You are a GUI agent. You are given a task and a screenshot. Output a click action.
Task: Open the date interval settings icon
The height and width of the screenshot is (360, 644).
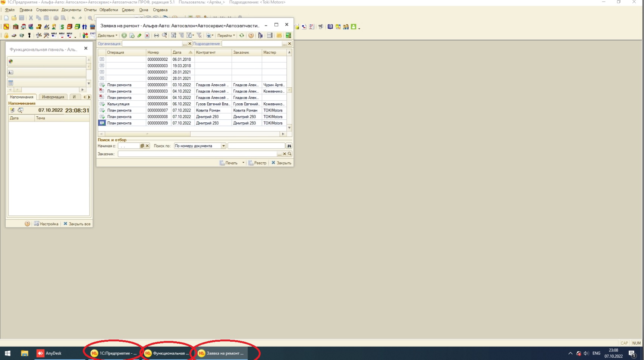pyautogui.click(x=157, y=35)
